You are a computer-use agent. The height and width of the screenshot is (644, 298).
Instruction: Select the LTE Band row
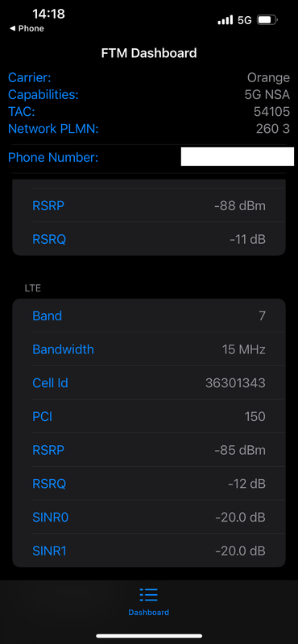pyautogui.click(x=149, y=316)
